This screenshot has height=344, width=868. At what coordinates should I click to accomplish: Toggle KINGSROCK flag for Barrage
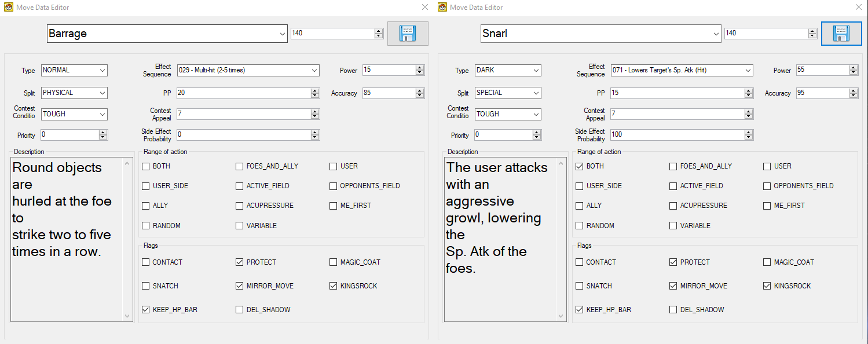[x=334, y=286]
